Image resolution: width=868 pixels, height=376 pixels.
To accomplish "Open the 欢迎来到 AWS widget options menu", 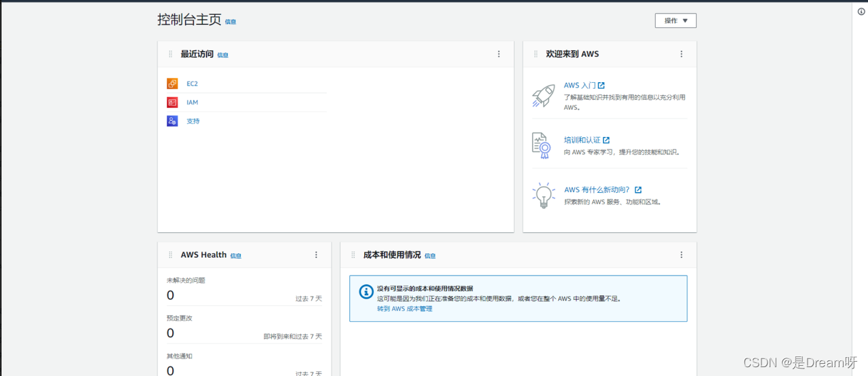I will pos(682,54).
